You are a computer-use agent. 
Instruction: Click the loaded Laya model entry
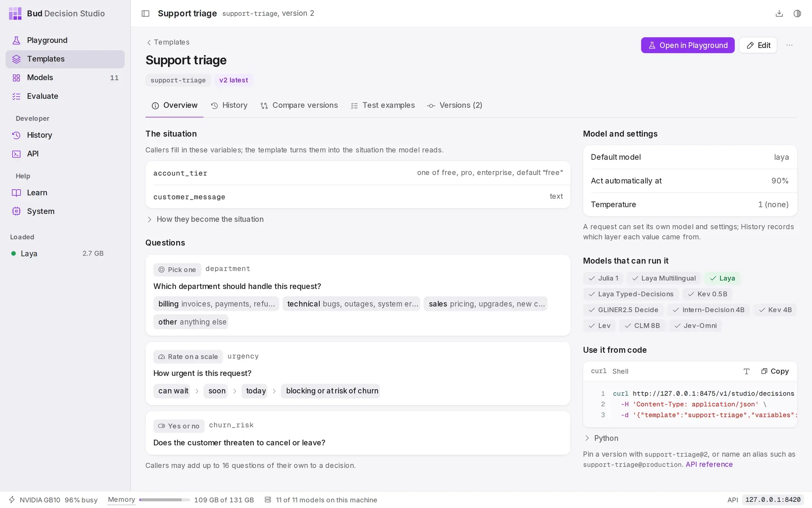pyautogui.click(x=57, y=254)
